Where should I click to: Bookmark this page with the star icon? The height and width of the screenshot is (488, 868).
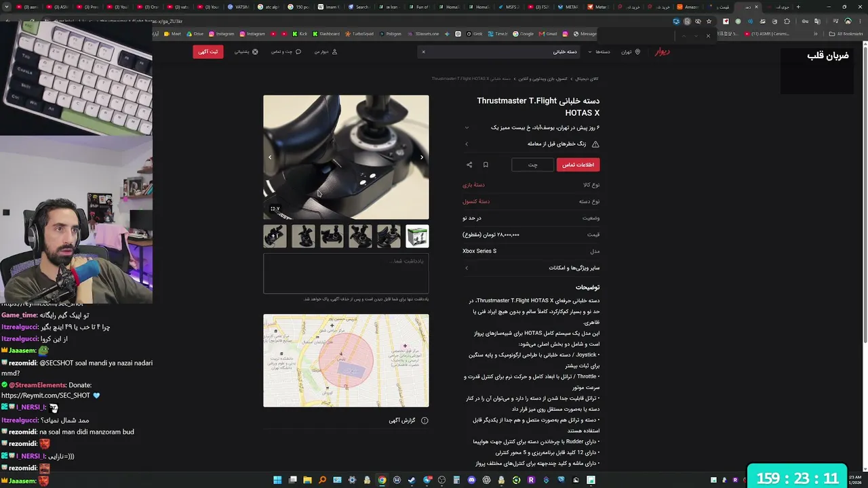click(709, 21)
